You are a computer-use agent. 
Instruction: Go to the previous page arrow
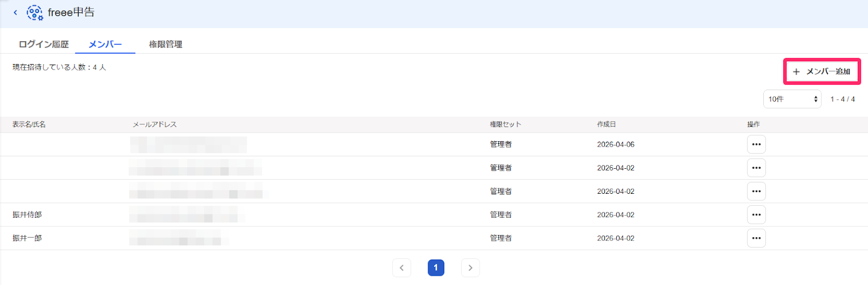pyautogui.click(x=401, y=268)
